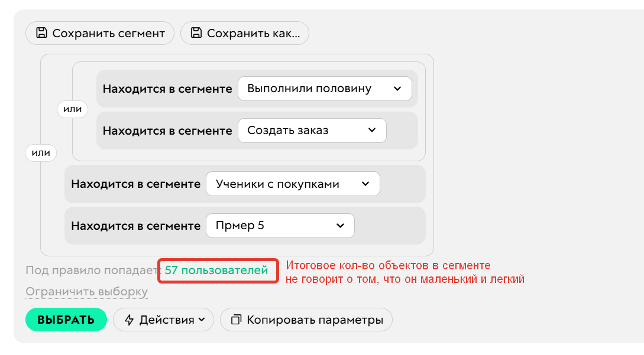Open the '57 пользователей' link
The width and height of the screenshot is (644, 355).
click(216, 271)
